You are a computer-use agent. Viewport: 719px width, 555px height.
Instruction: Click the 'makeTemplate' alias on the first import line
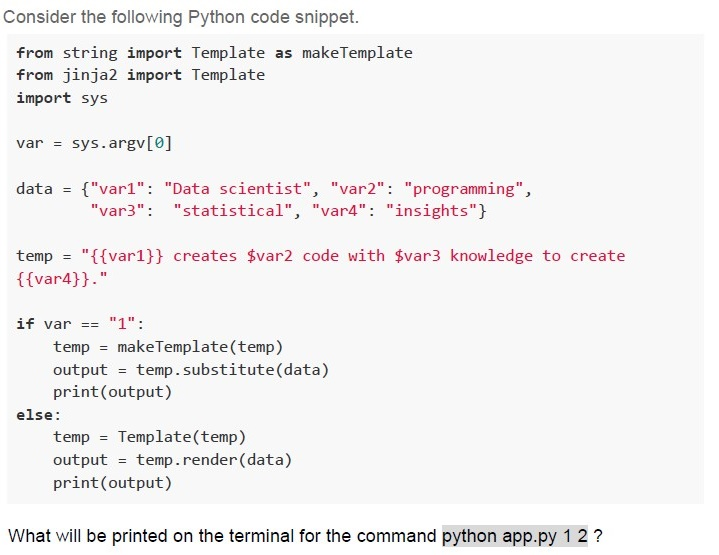pos(357,53)
